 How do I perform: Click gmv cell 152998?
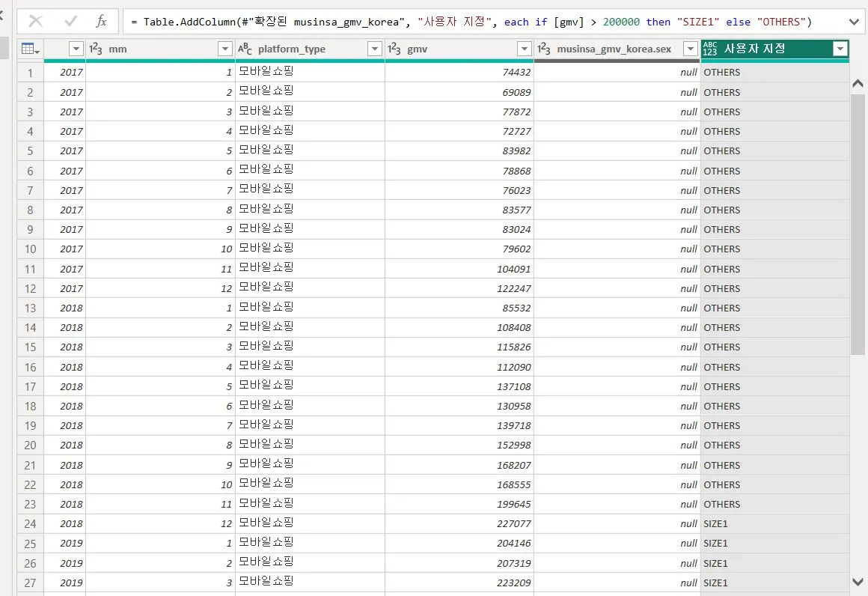[459, 446]
